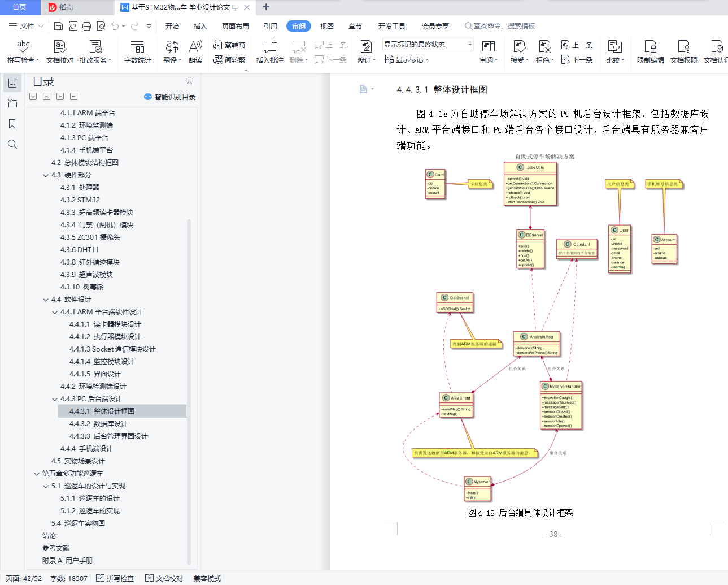The width and height of the screenshot is (728, 585).
Task: Start 朗读 read aloud
Action: tap(195, 51)
